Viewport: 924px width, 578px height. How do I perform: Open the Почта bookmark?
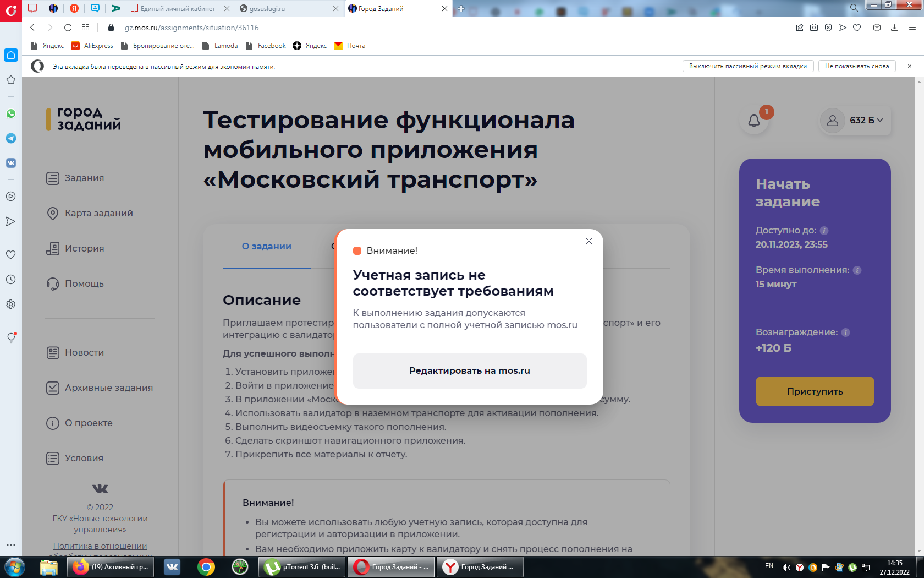tap(350, 46)
